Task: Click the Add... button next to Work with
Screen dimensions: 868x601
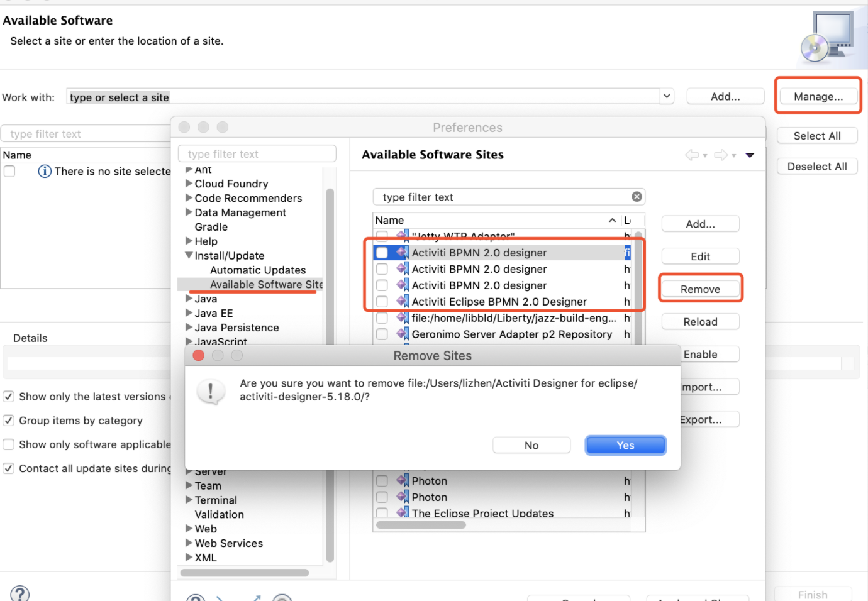Action: coord(725,96)
